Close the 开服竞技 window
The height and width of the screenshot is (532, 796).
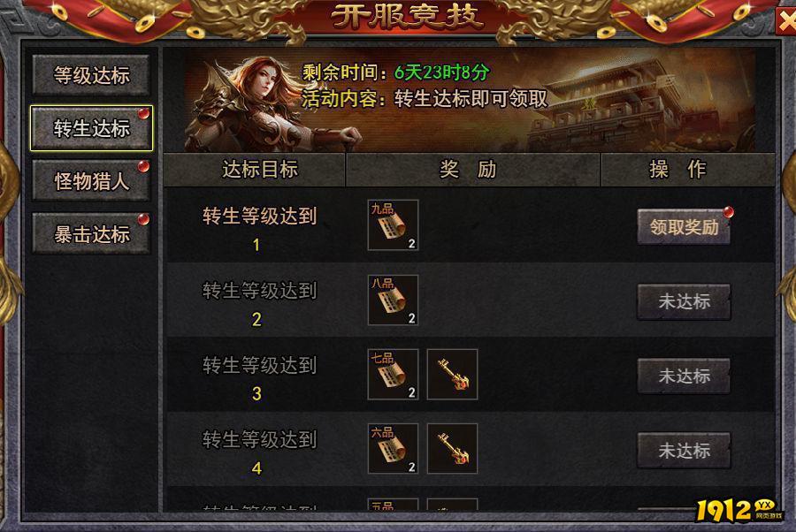[x=786, y=21]
